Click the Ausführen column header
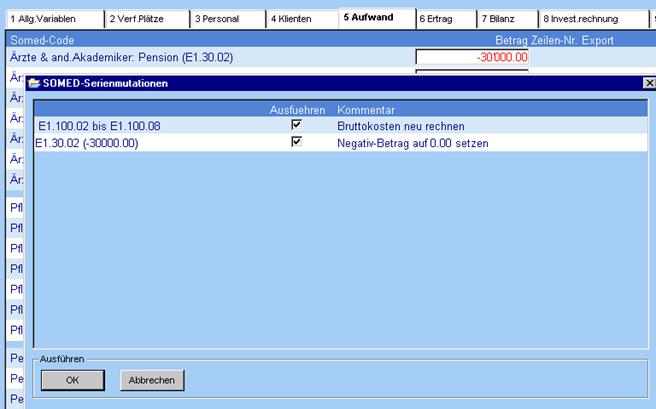656x409 pixels. tap(297, 108)
